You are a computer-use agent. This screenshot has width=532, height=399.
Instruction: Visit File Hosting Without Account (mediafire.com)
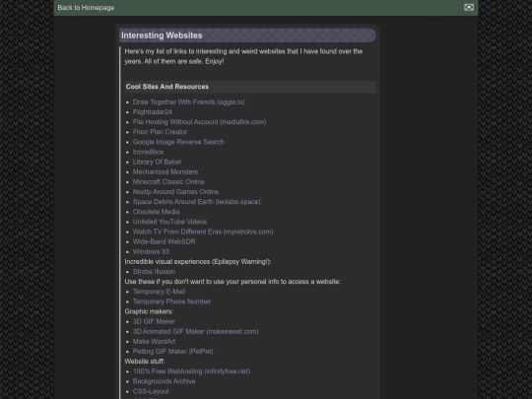pos(199,122)
